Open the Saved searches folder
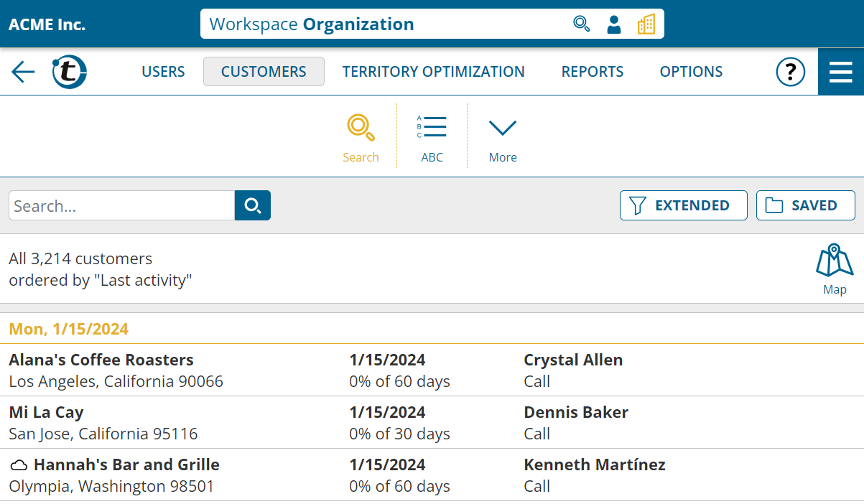Viewport: 864px width, 504px height. click(x=805, y=205)
